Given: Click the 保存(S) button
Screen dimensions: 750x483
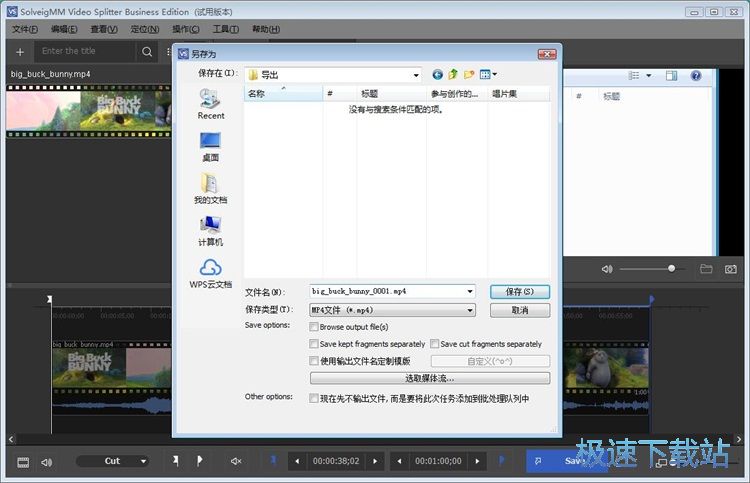Looking at the screenshot, I should [x=520, y=291].
